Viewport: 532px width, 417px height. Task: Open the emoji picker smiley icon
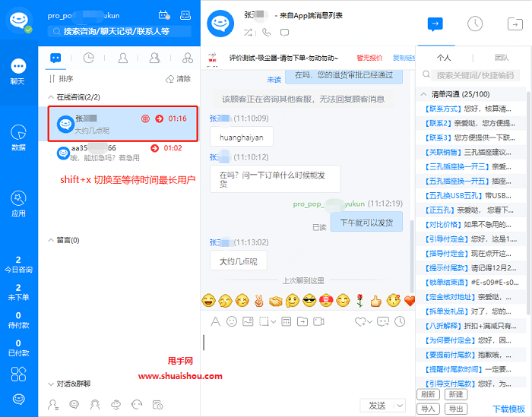tap(232, 321)
